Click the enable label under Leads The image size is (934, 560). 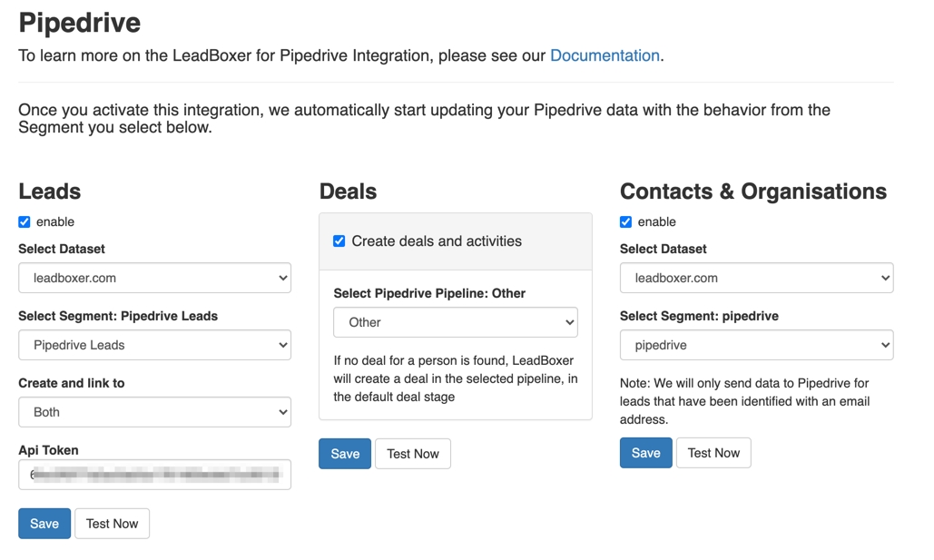(55, 222)
